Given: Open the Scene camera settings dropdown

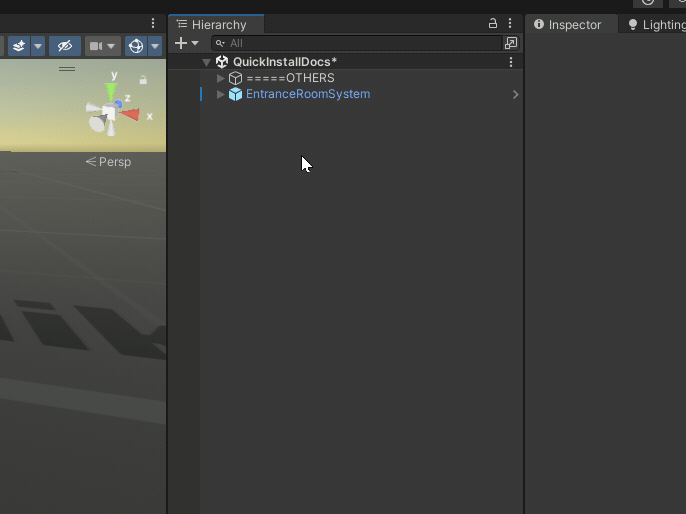Looking at the screenshot, I should pos(103,46).
